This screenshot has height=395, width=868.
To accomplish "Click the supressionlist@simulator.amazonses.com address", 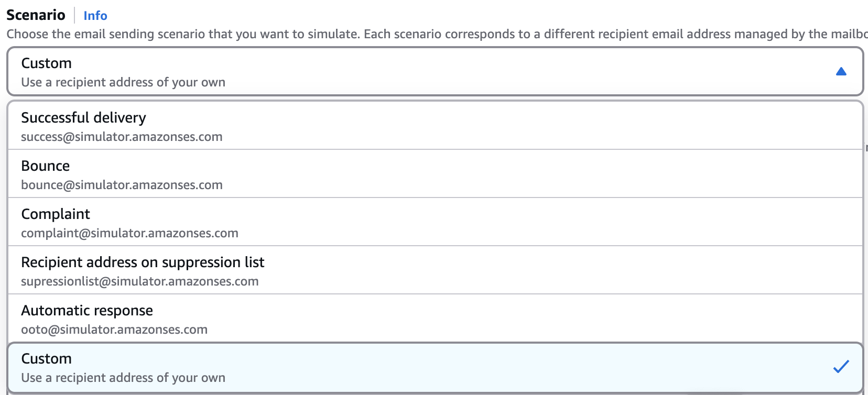I will (x=139, y=281).
